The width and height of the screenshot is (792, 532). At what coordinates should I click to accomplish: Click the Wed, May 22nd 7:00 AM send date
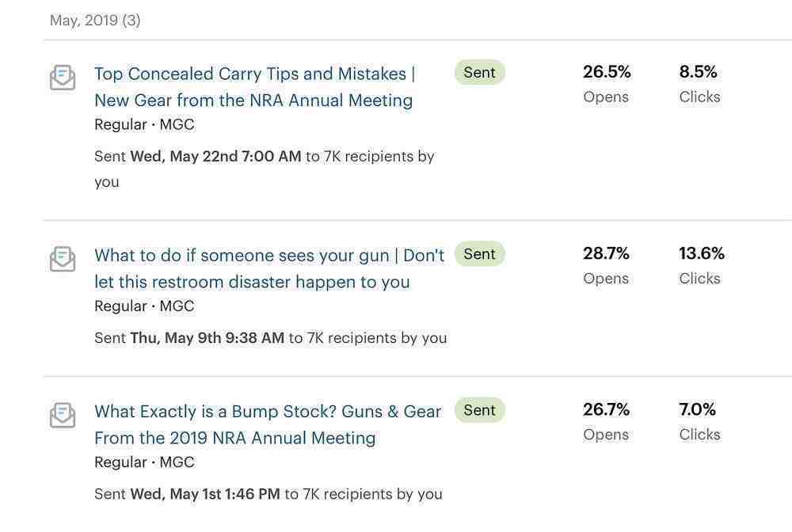click(215, 157)
